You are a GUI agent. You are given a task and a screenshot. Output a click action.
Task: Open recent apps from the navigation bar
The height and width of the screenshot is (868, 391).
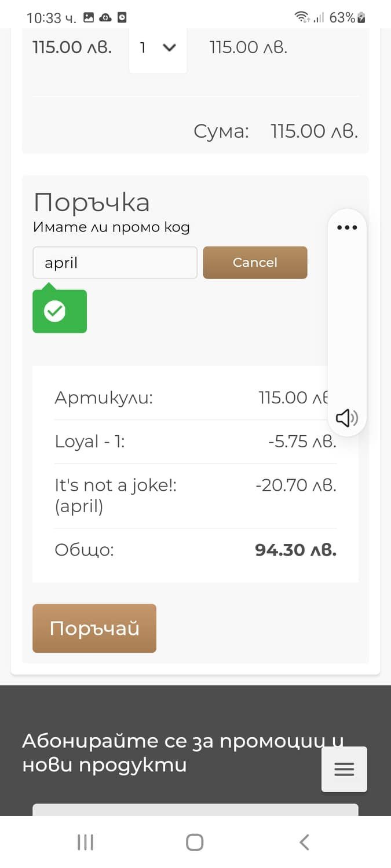[x=85, y=842]
